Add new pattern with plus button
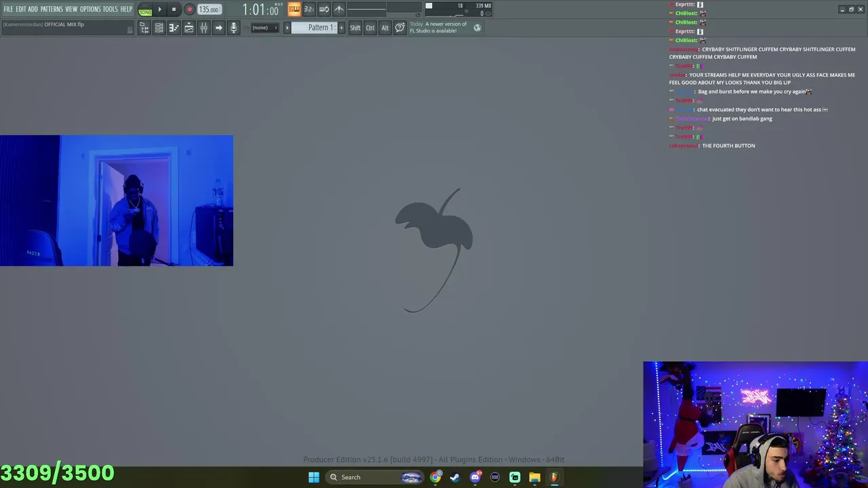This screenshot has height=488, width=868. (341, 28)
